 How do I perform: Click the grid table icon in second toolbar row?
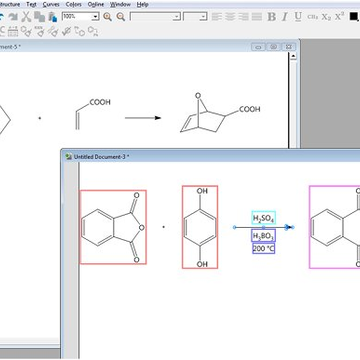(13, 31)
